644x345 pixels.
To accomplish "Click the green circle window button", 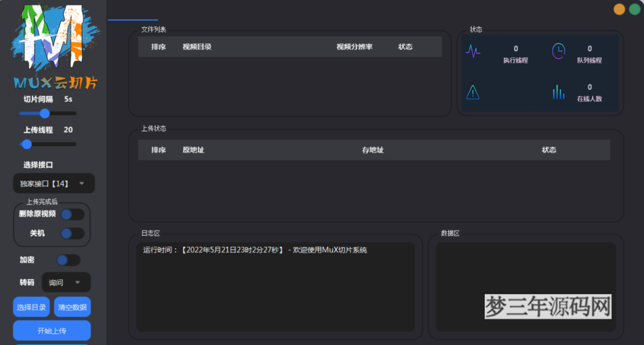I will pos(635,9).
